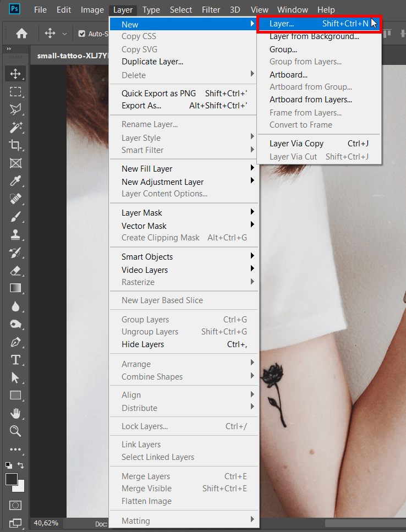The width and height of the screenshot is (406, 532).
Task: Select Hide Layers menu entry
Action: (x=184, y=344)
